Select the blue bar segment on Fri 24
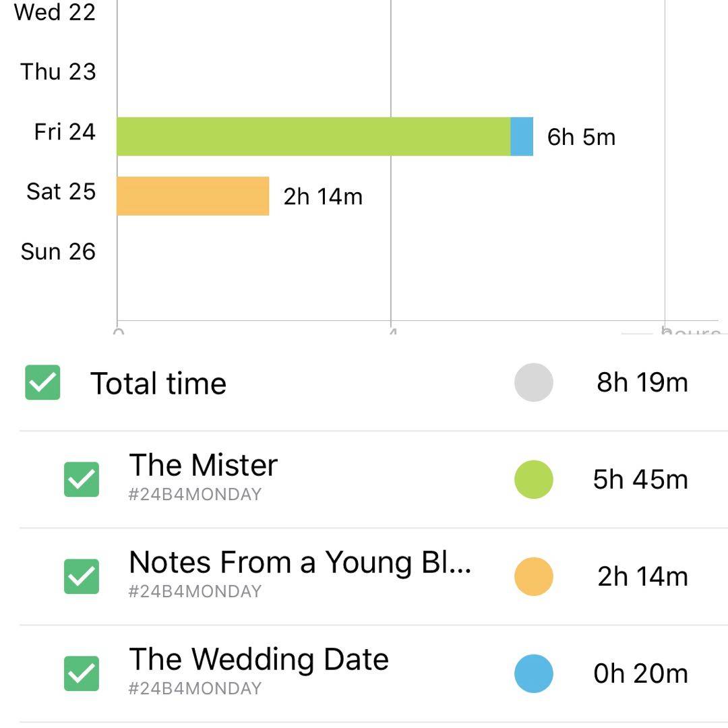The height and width of the screenshot is (728, 728). 522,136
